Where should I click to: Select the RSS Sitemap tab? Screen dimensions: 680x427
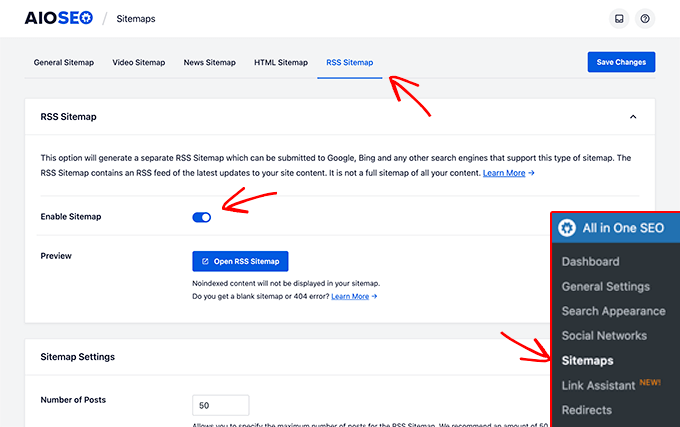pos(349,63)
